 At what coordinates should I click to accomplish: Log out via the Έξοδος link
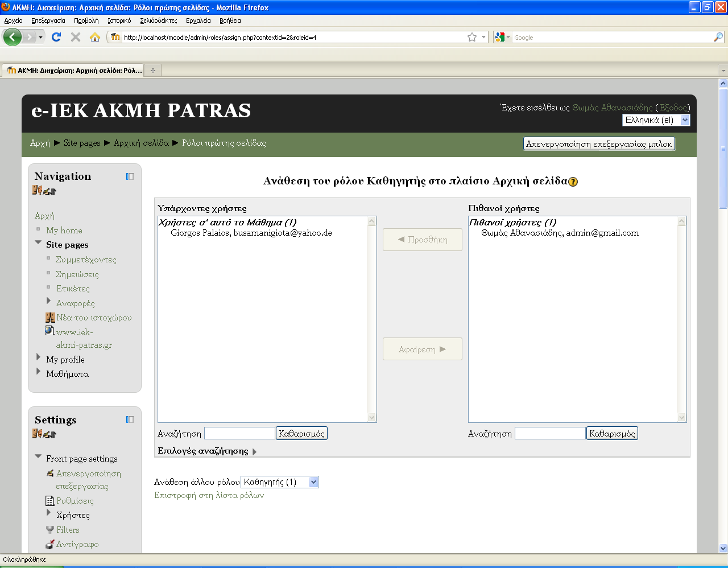(x=673, y=108)
